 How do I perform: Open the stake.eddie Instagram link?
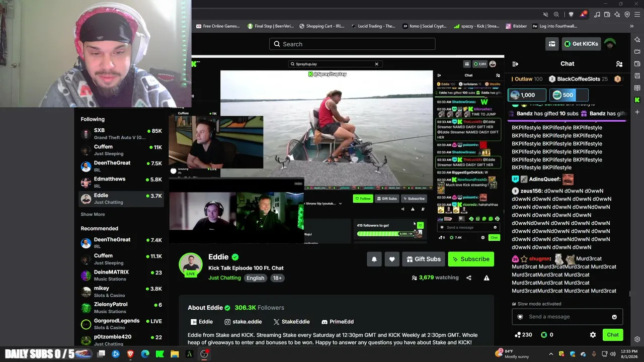243,322
